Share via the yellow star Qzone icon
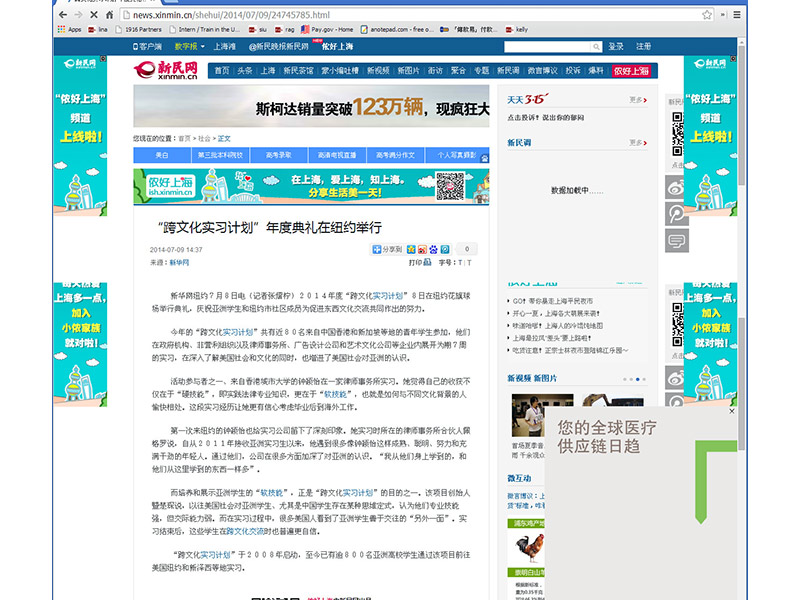800x600 pixels. point(411,249)
